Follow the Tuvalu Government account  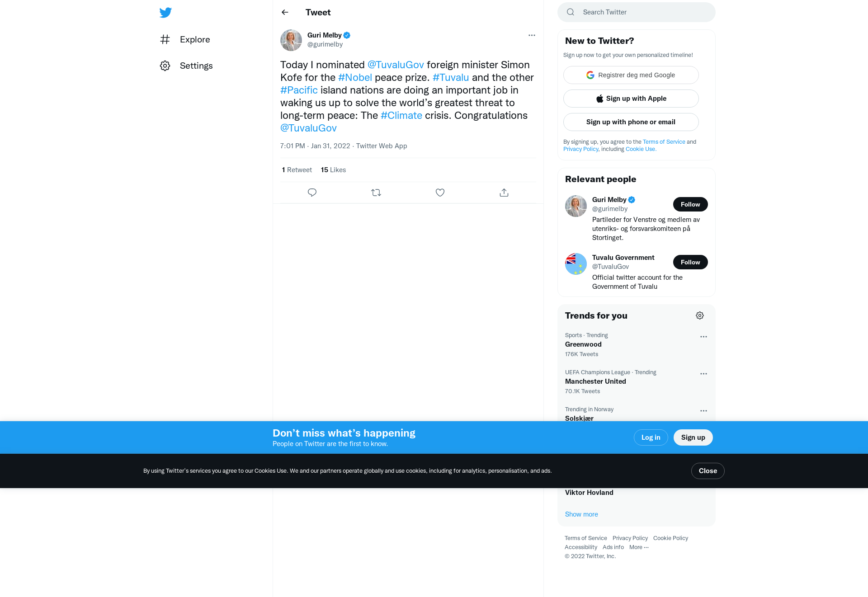[x=690, y=262]
